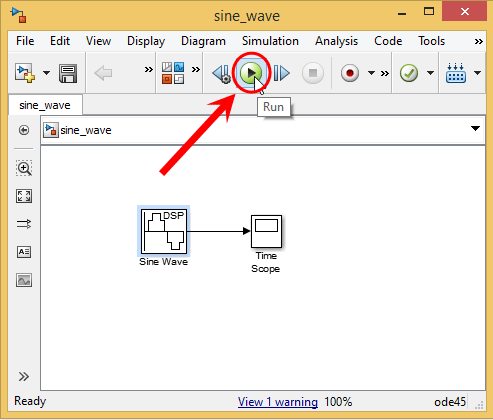This screenshot has width=493, height=420.
Task: Open the Diagram menu
Action: click(x=203, y=41)
